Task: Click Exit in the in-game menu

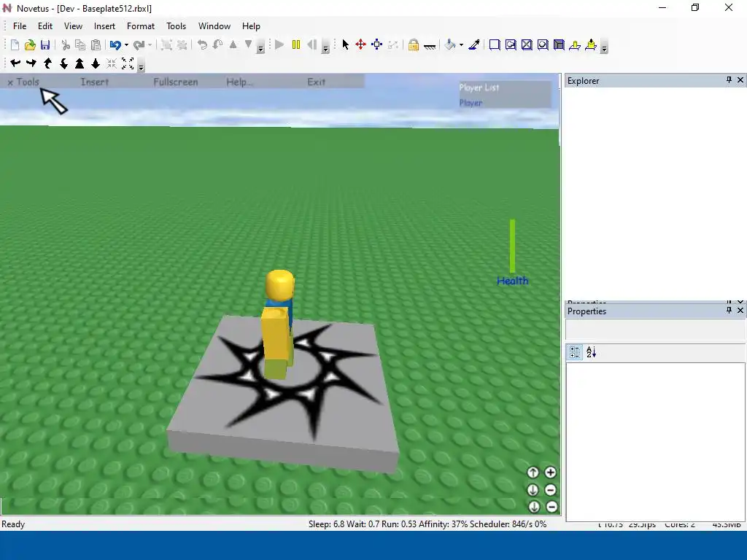Action: click(317, 82)
